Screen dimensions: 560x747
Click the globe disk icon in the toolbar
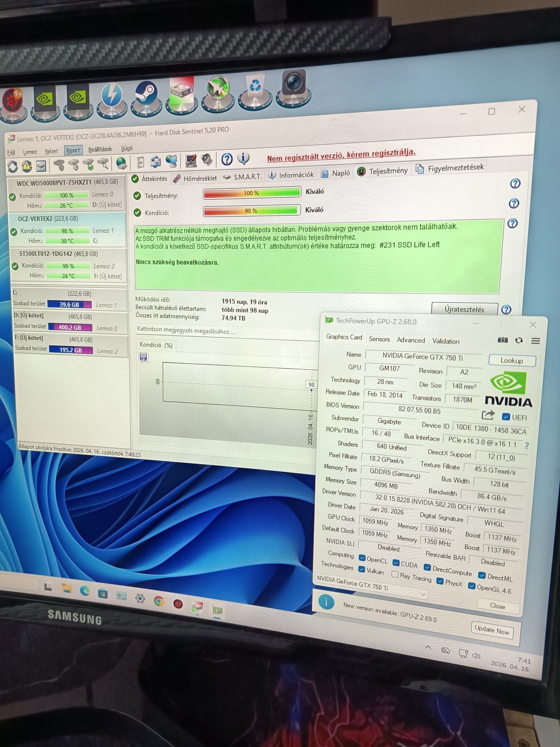point(121,163)
